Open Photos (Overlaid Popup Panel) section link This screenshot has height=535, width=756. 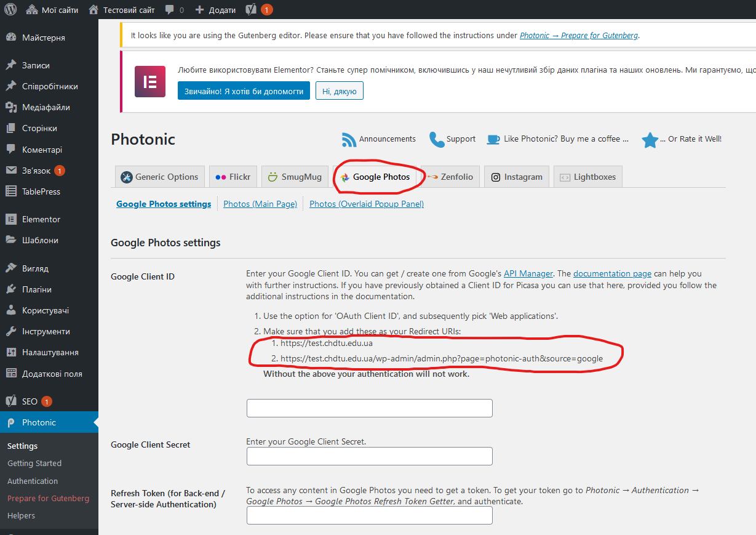pos(367,204)
